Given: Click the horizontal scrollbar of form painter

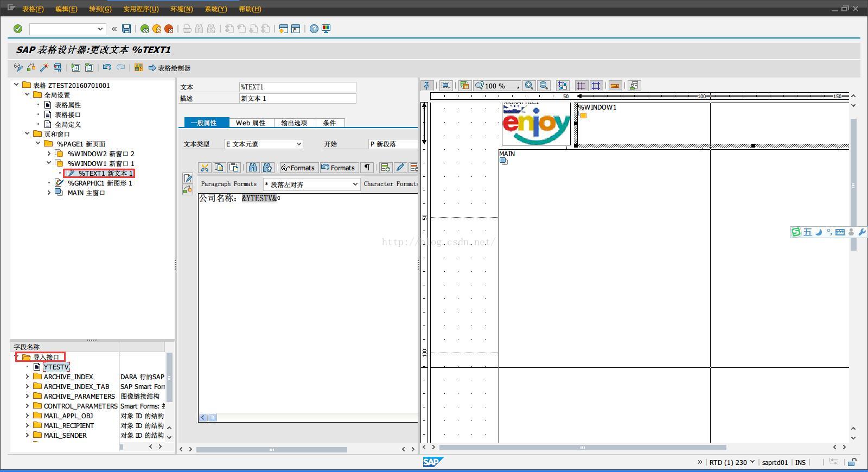Looking at the screenshot, I should [583, 448].
